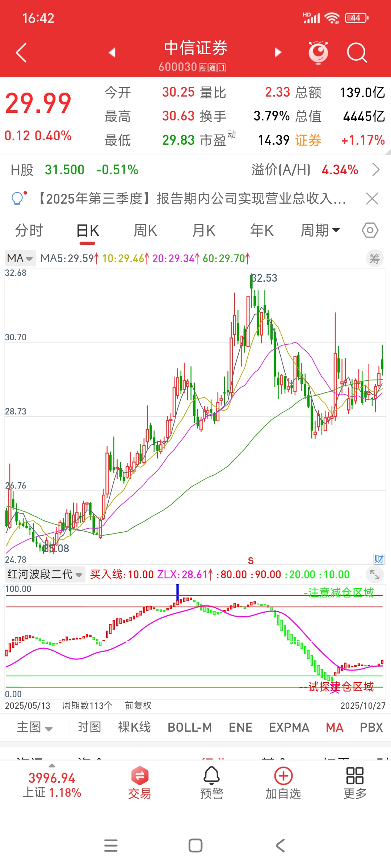Tap the blue signal bar in indicator
The image size is (391, 868).
tap(177, 593)
